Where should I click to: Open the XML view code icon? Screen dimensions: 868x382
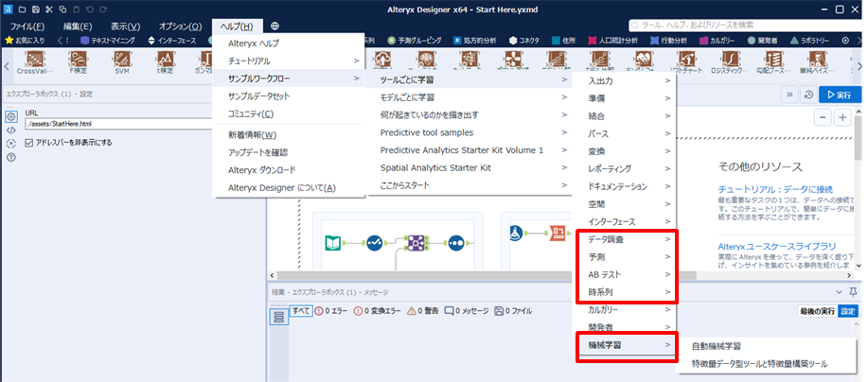tap(10, 130)
